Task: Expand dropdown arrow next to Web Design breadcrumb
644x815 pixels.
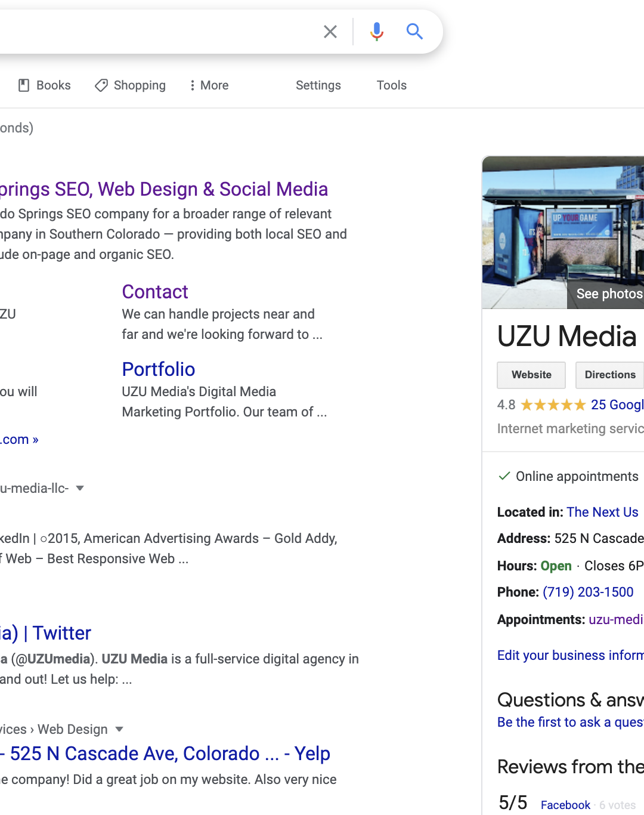Action: point(119,729)
